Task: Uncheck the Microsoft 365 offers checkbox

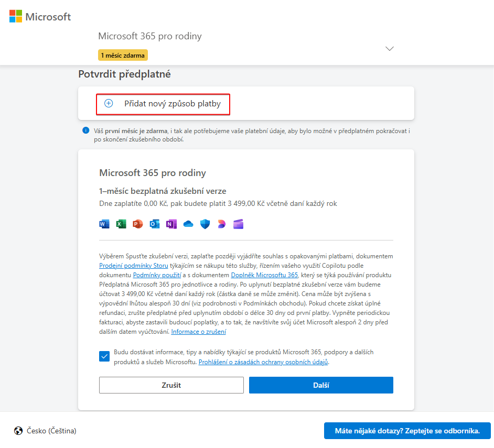Action: click(x=104, y=357)
